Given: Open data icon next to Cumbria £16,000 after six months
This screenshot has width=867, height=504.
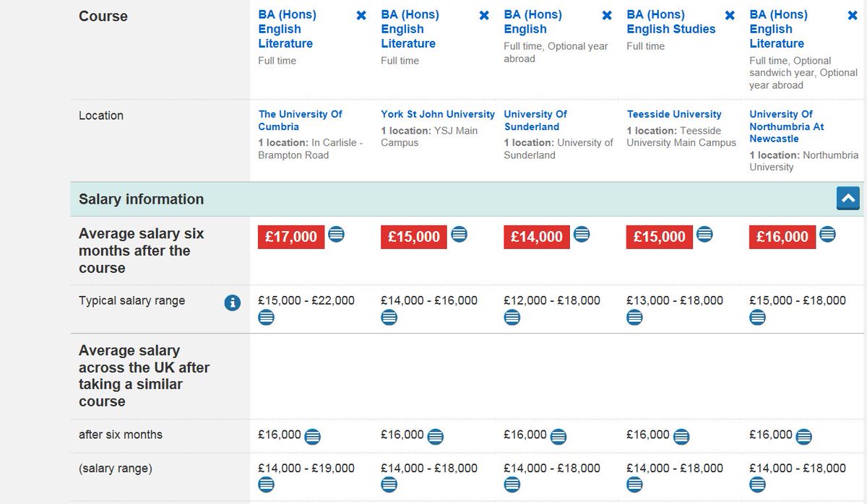Looking at the screenshot, I should (312, 436).
